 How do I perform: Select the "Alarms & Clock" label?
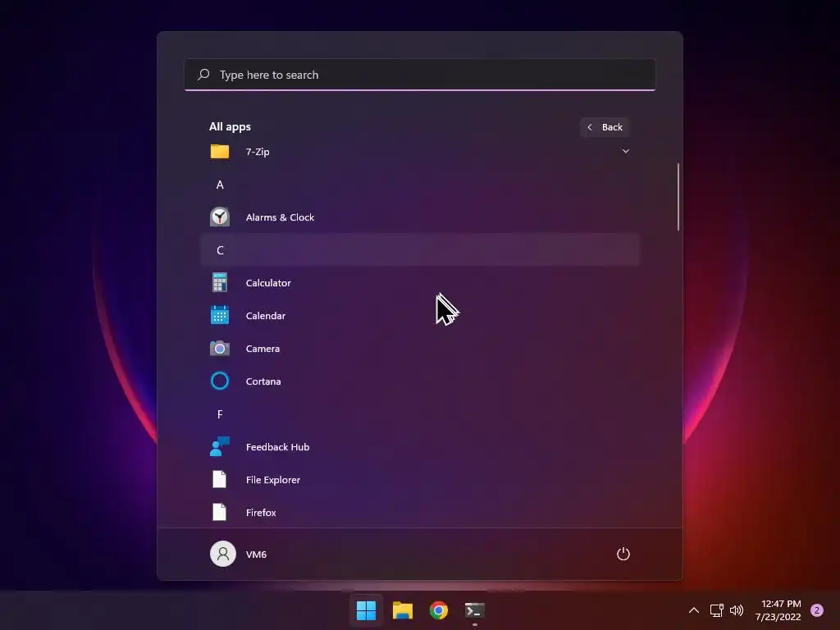pyautogui.click(x=280, y=217)
